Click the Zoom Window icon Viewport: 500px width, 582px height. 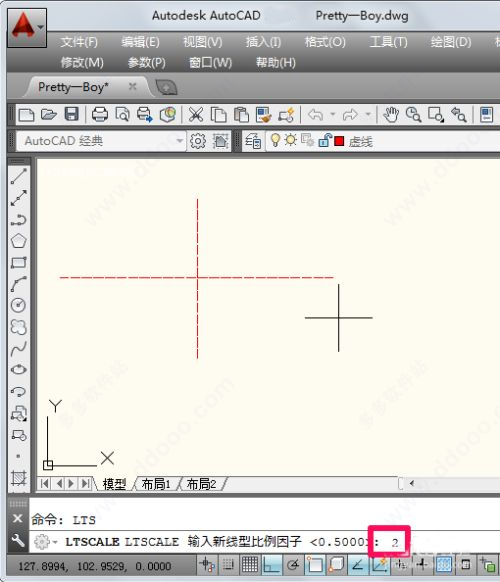coord(436,115)
